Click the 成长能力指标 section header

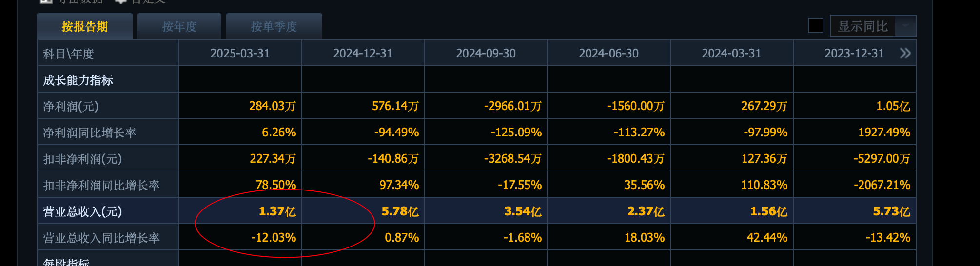pyautogui.click(x=78, y=80)
